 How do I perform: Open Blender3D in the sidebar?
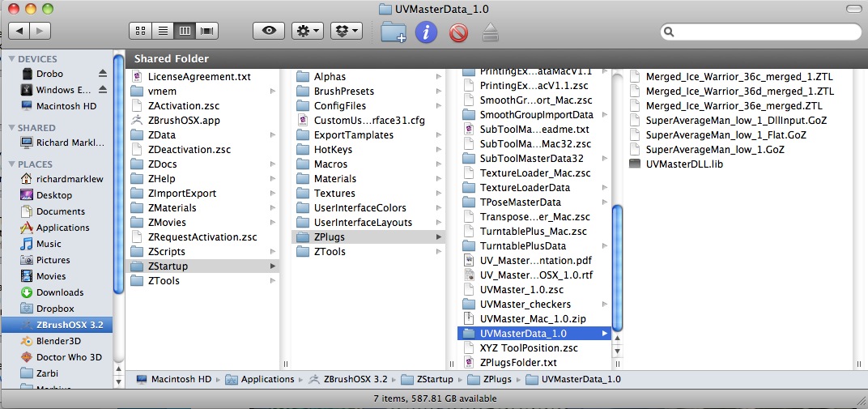tap(57, 341)
